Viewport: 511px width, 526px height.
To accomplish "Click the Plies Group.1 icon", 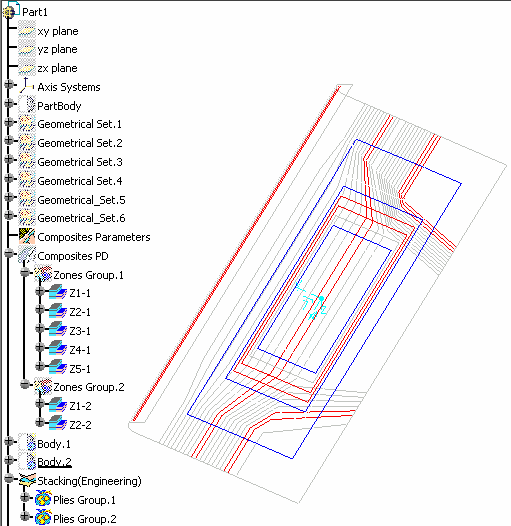I will [43, 499].
